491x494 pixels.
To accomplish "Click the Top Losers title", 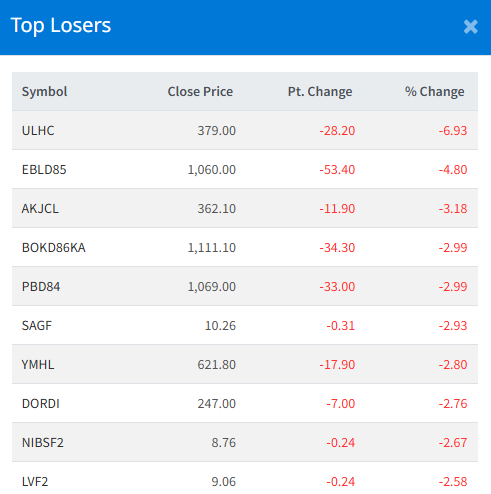I will coord(61,25).
